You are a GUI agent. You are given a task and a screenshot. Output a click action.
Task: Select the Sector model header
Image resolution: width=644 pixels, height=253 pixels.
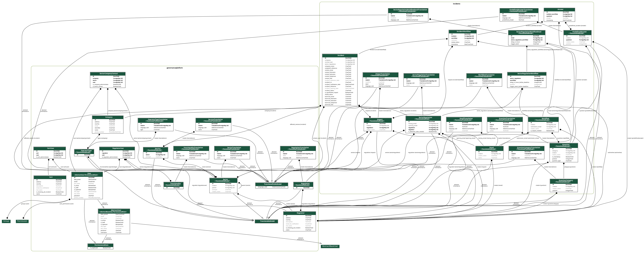click(223, 180)
